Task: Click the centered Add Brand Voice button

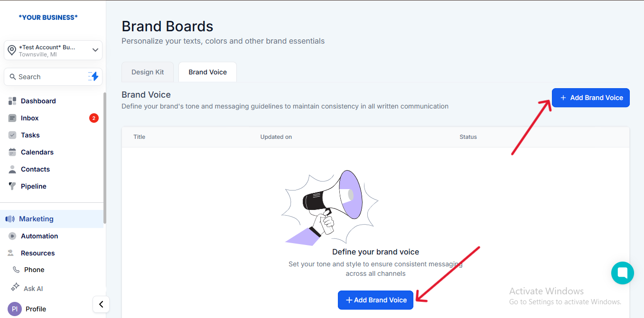Action: [x=375, y=300]
